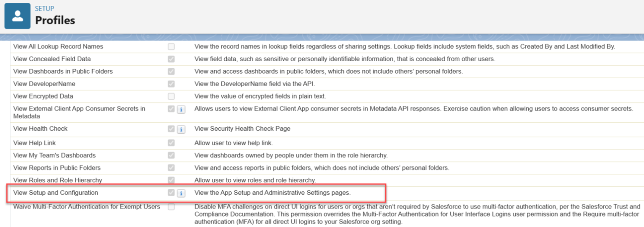644x227 pixels.
Task: Enable View Encrypted Data checkbox
Action: point(171,96)
